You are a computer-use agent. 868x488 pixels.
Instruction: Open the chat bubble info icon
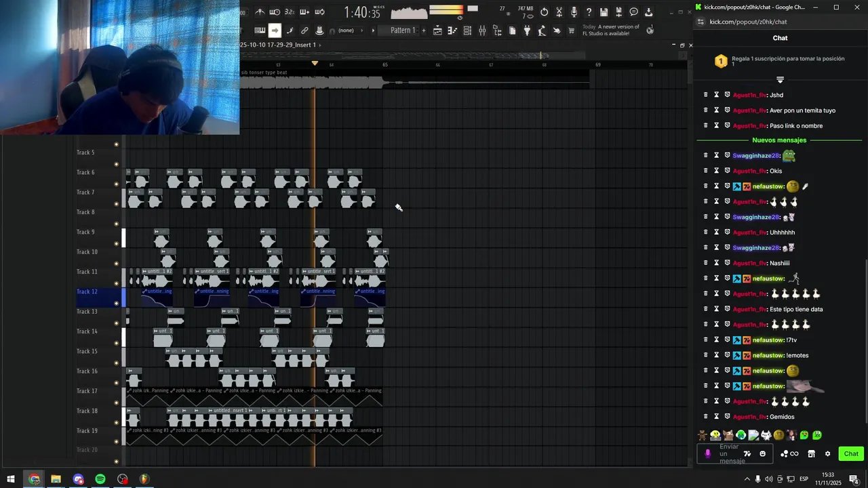click(x=633, y=12)
